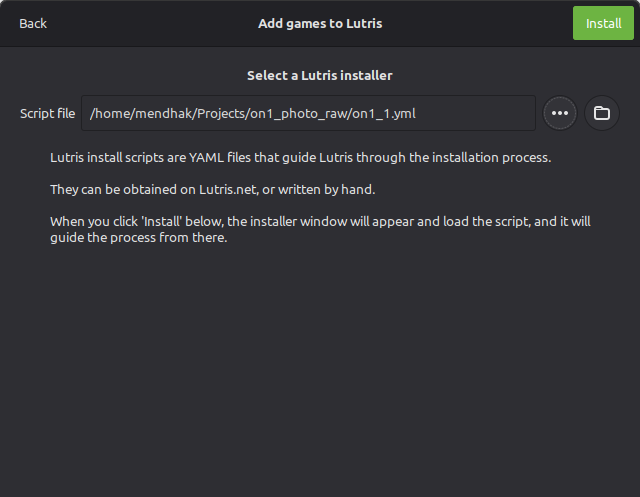Open the folder icon button beside the script path
Image resolution: width=640 pixels, height=497 pixels.
[602, 113]
